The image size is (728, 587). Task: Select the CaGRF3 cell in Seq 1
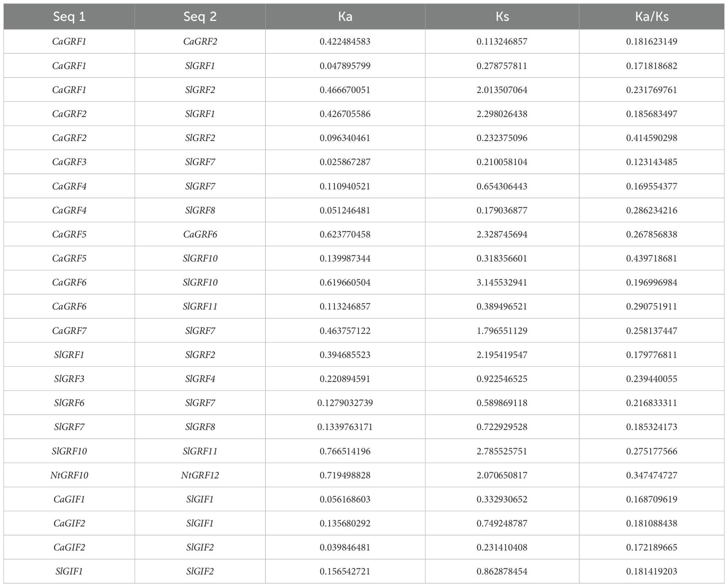click(x=69, y=162)
